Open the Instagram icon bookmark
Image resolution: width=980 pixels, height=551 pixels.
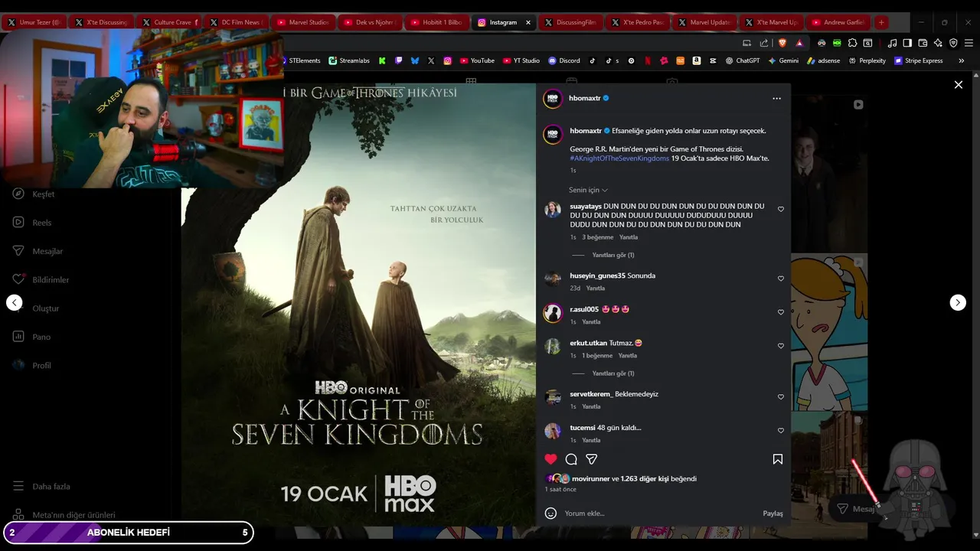pyautogui.click(x=448, y=60)
